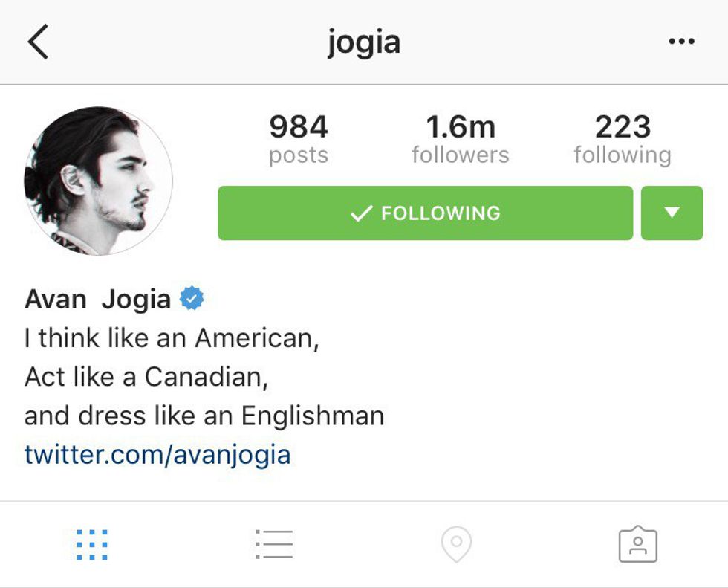Screen dimensions: 728x588
Task: Tap the 'followers' label
Action: pyautogui.click(x=461, y=155)
